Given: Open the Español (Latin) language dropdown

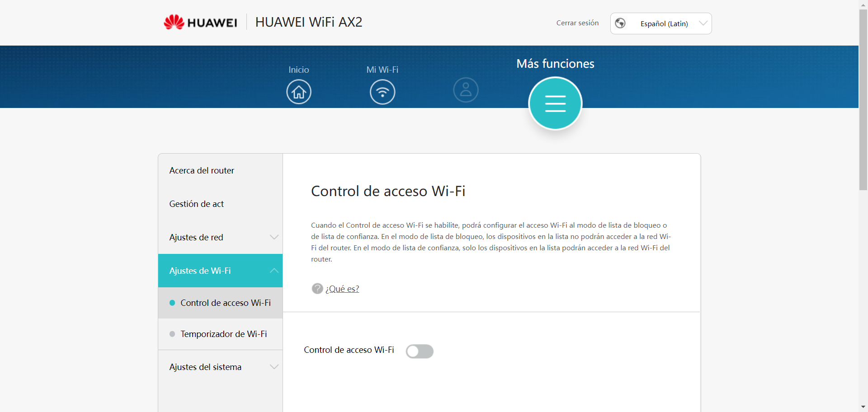Looking at the screenshot, I should pyautogui.click(x=661, y=23).
